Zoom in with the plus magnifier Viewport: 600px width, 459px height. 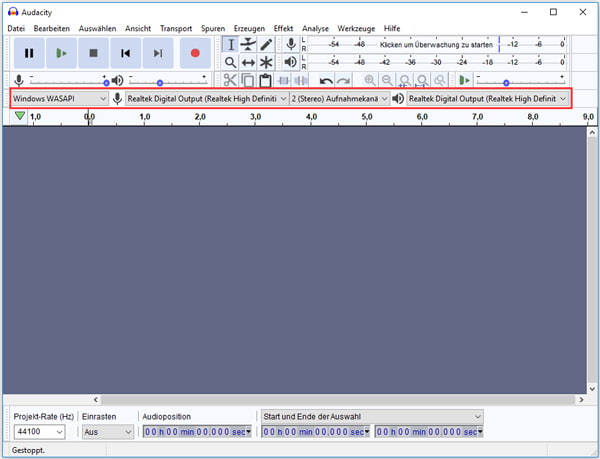[x=370, y=80]
